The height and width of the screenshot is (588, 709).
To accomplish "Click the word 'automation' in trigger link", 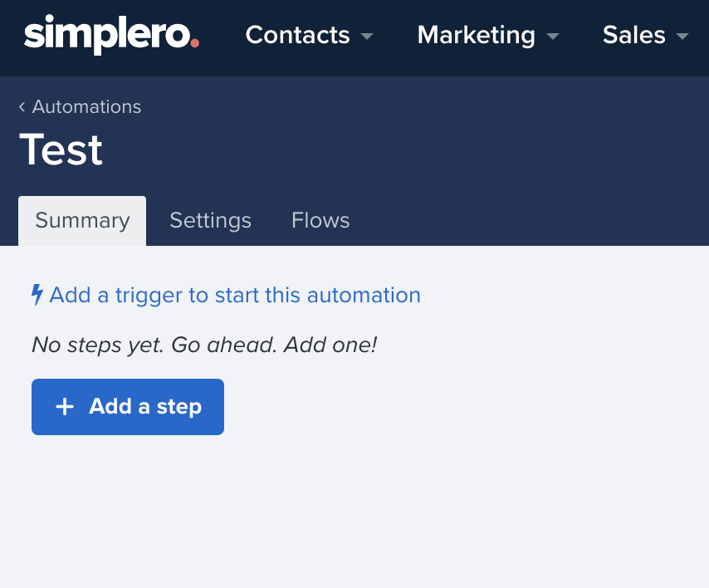I will (364, 295).
